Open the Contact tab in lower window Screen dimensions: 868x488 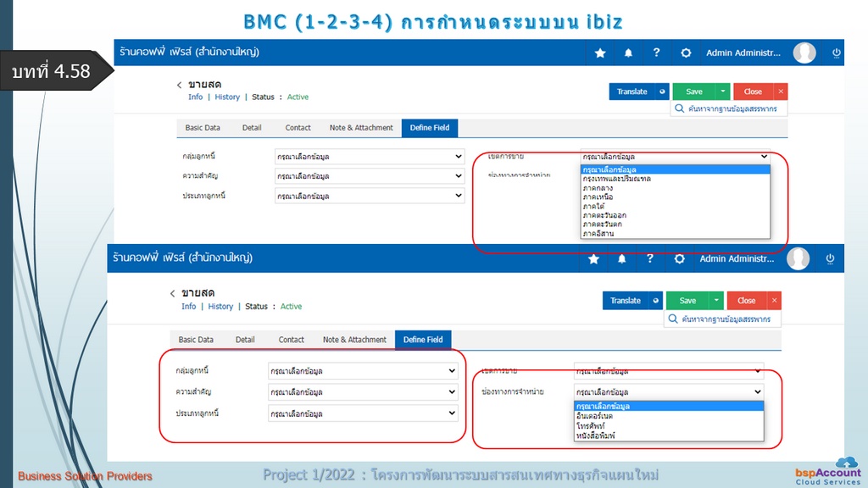pyautogui.click(x=292, y=340)
